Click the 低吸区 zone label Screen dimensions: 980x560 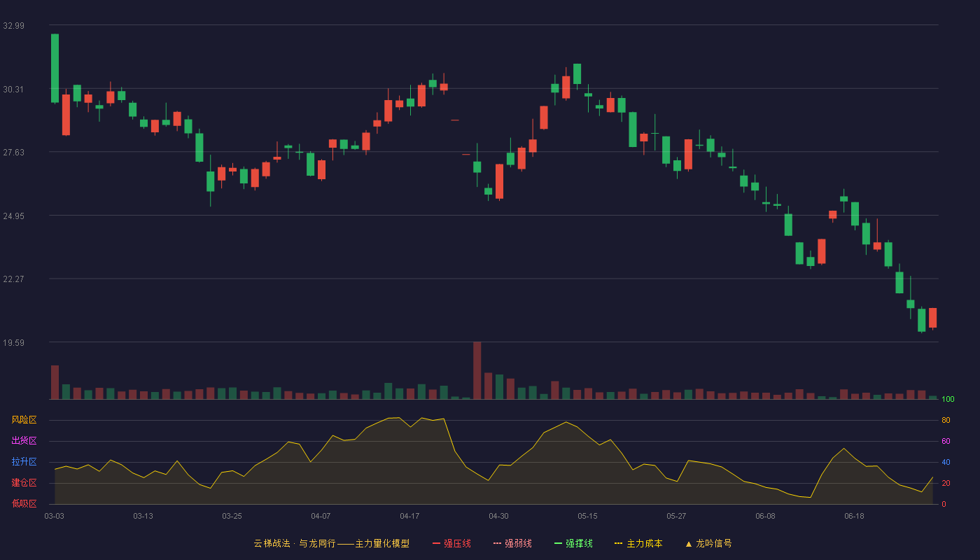point(24,503)
